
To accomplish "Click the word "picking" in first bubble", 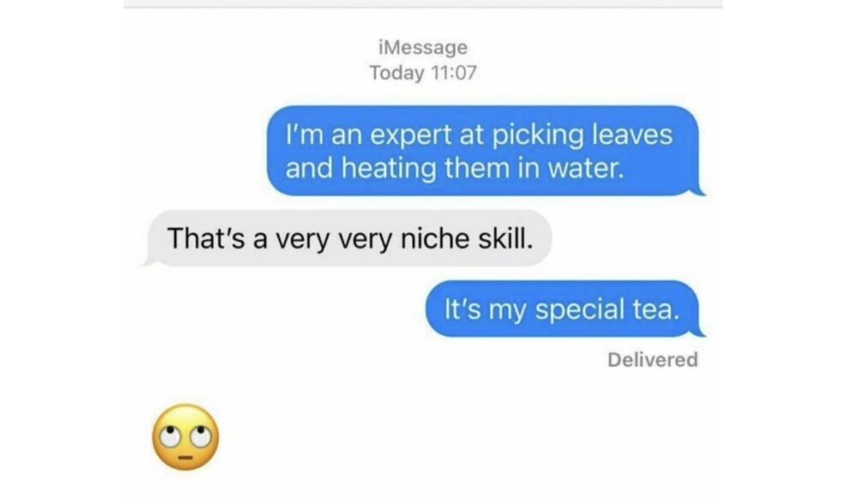I will pos(536,136).
